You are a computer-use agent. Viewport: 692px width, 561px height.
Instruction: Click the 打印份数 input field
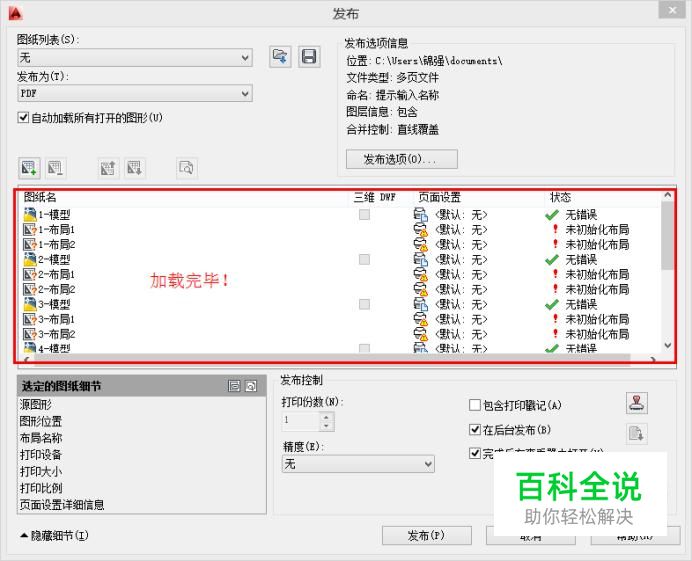[x=301, y=422]
